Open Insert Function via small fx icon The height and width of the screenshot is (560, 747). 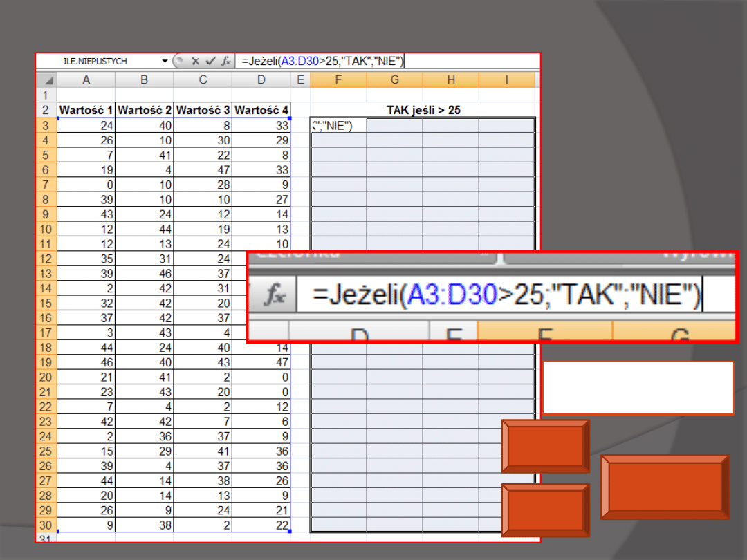click(225, 62)
